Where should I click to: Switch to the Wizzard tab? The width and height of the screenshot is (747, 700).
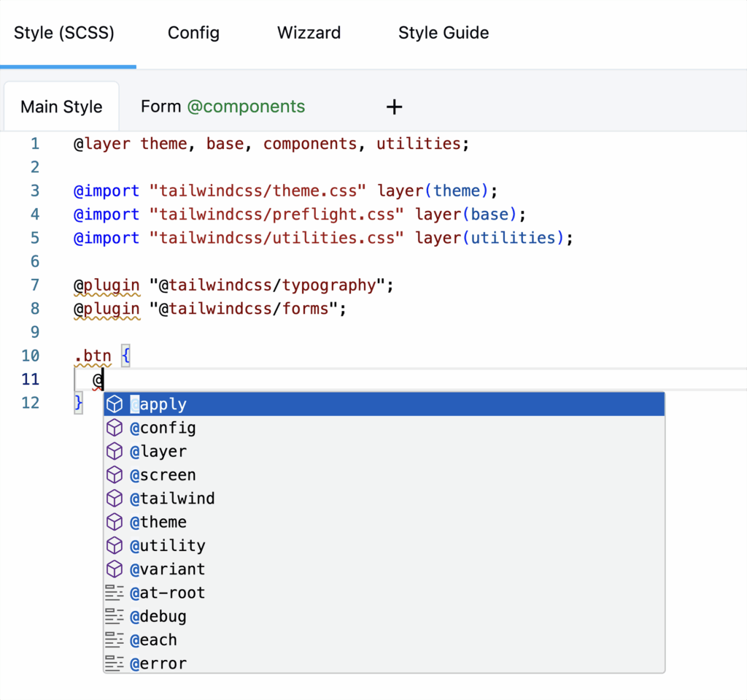309,33
